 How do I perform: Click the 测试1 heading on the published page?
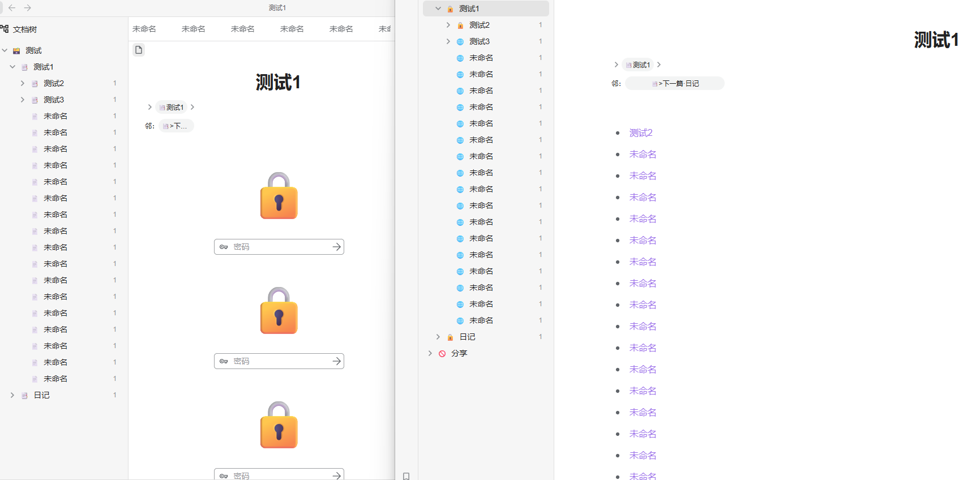pos(936,40)
